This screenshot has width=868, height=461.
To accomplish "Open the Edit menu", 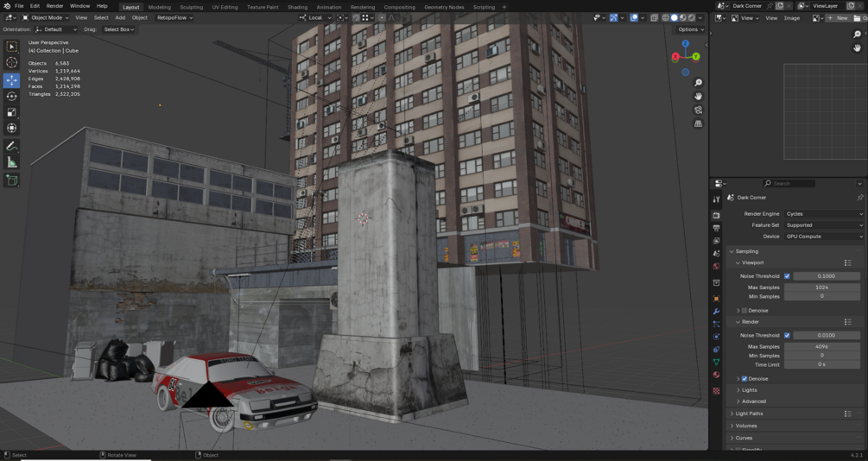I will [x=35, y=6].
